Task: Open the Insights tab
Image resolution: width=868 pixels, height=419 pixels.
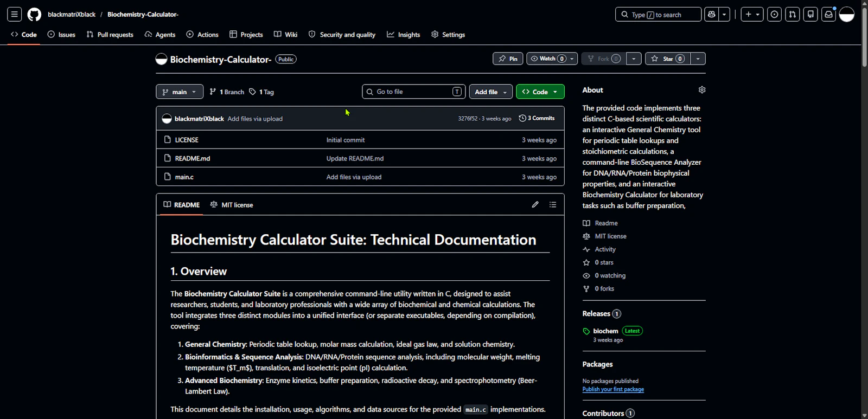Action: (404, 35)
